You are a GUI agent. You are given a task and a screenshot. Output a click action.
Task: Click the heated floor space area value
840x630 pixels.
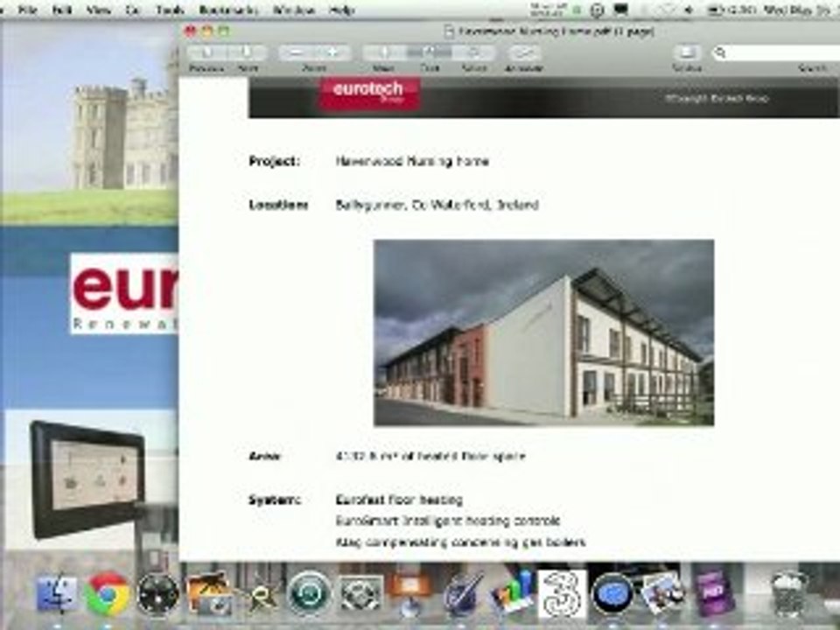coord(430,457)
